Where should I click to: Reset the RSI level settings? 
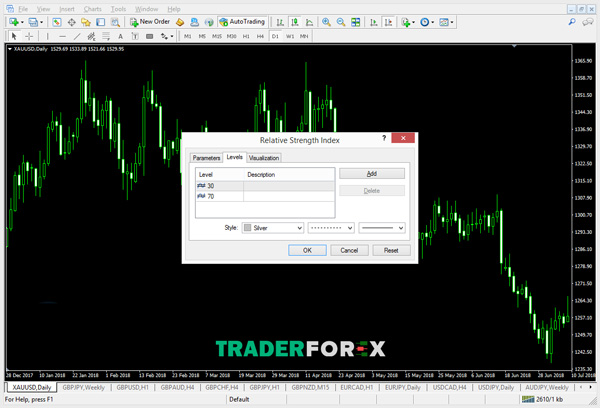[391, 250]
